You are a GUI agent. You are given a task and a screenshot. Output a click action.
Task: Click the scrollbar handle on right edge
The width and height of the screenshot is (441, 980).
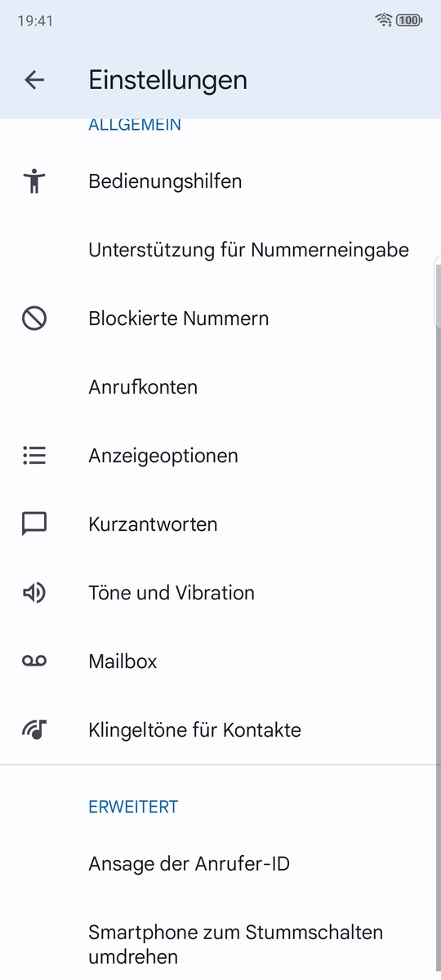438,291
